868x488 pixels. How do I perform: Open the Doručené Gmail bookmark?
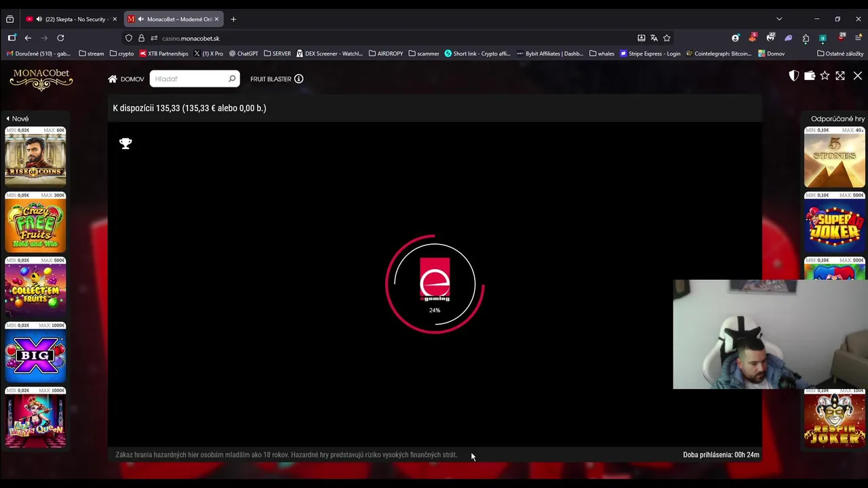(x=38, y=54)
